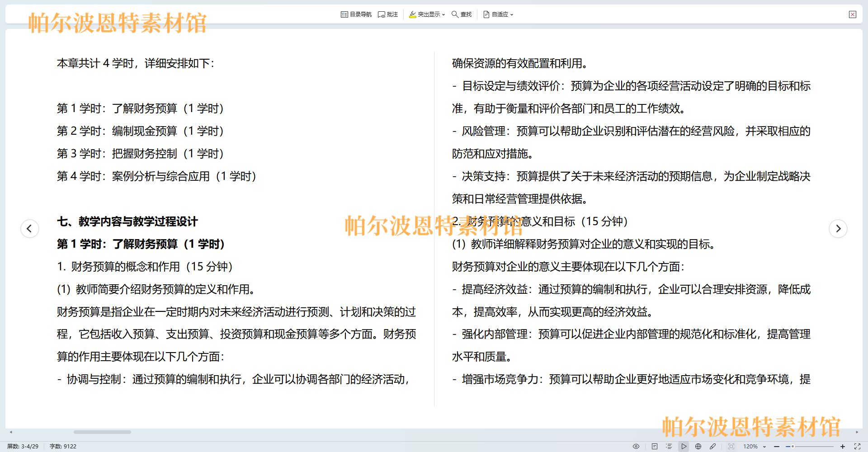The width and height of the screenshot is (868, 452).
Task: Click the zoom out minus button
Action: coord(777,446)
